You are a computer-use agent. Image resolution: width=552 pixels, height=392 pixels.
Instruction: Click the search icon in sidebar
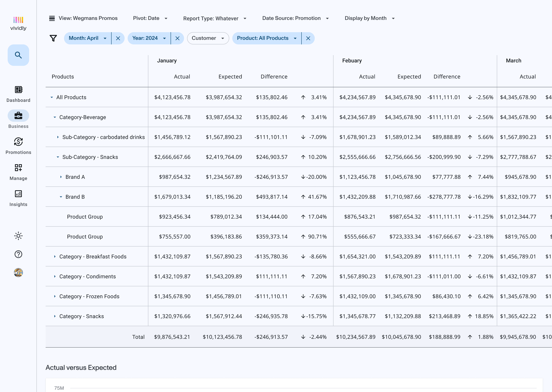pyautogui.click(x=18, y=55)
